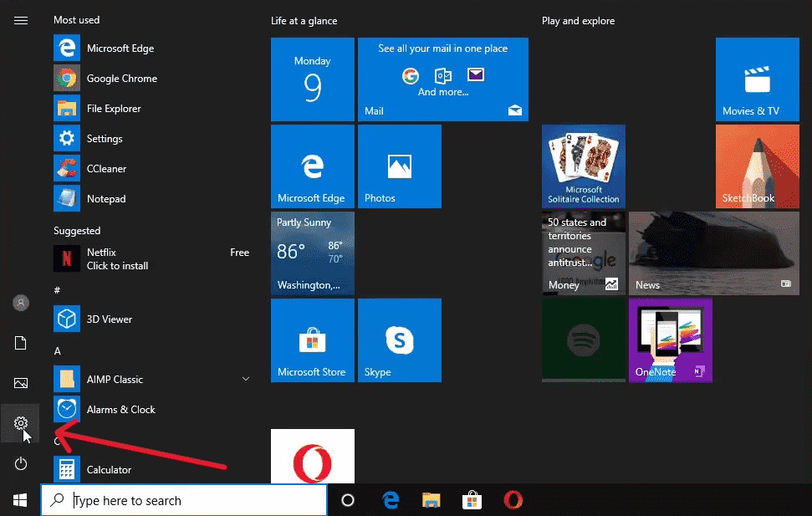The image size is (812, 516).
Task: Open Opera browser from the taskbar
Action: coord(513,499)
